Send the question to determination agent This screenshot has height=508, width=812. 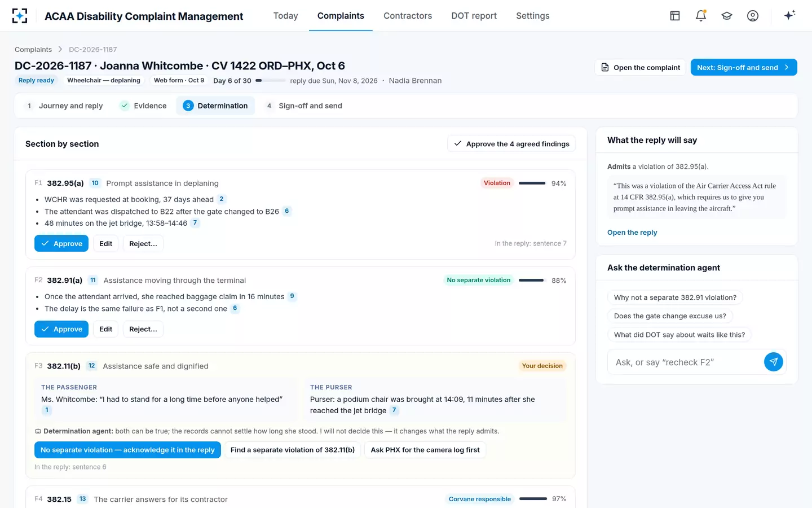click(x=774, y=362)
